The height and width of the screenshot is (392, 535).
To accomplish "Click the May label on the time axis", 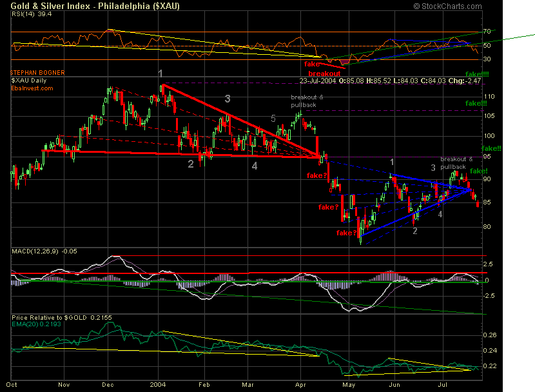I will pyautogui.click(x=349, y=385).
